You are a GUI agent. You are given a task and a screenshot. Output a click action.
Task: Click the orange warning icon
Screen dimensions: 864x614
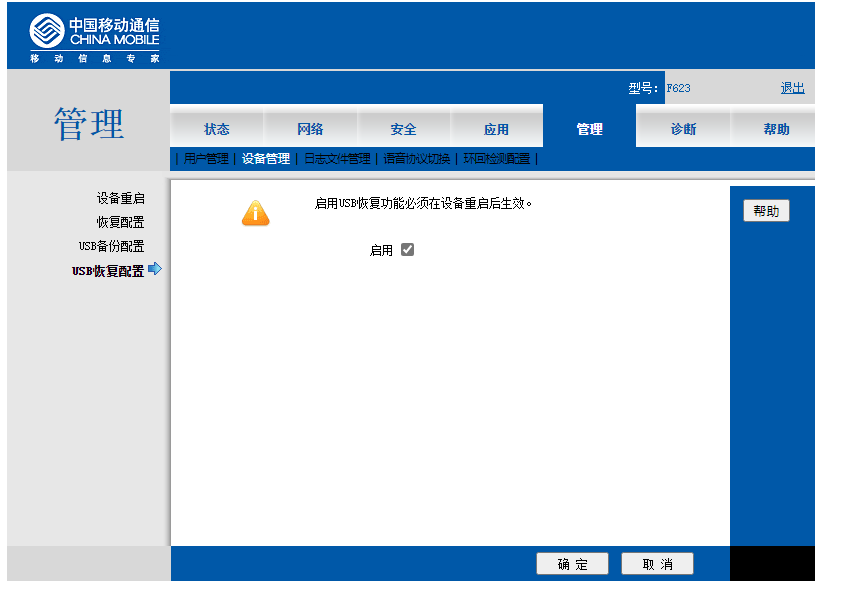256,213
